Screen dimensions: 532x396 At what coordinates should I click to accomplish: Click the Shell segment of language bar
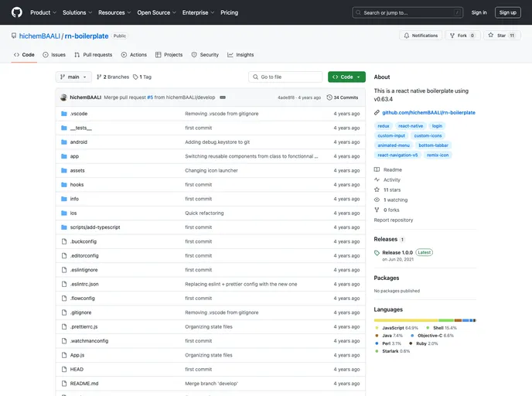(x=446, y=320)
